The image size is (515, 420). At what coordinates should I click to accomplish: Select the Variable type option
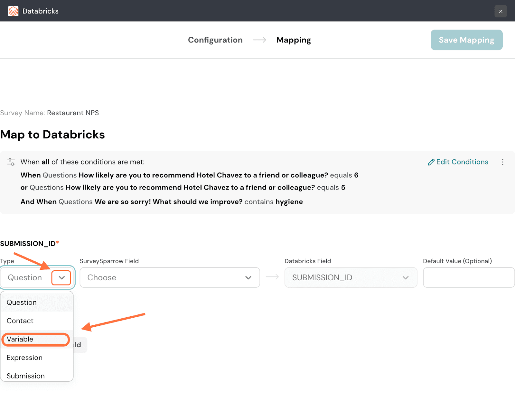(x=20, y=339)
